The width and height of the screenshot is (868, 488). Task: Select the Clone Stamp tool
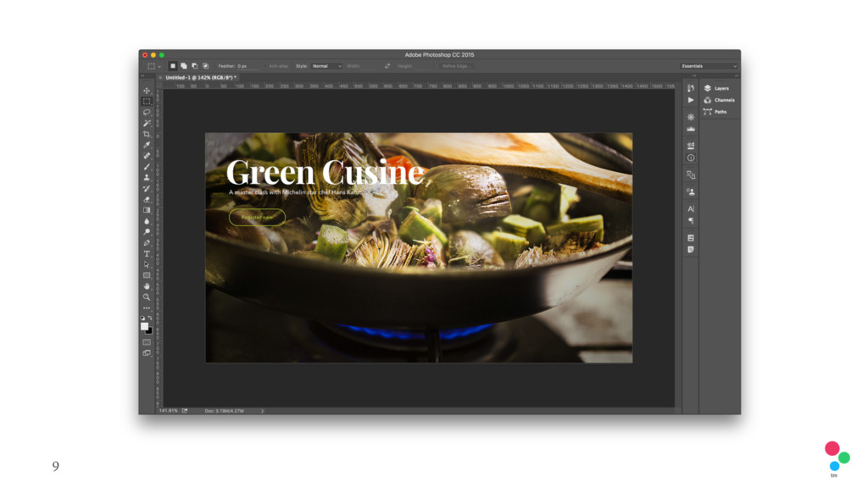(x=147, y=178)
